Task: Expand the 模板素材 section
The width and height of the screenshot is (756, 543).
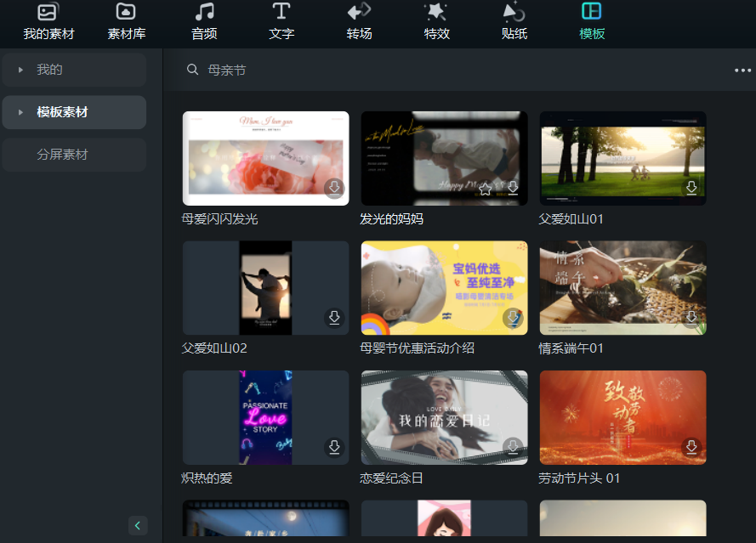Action: tap(20, 112)
